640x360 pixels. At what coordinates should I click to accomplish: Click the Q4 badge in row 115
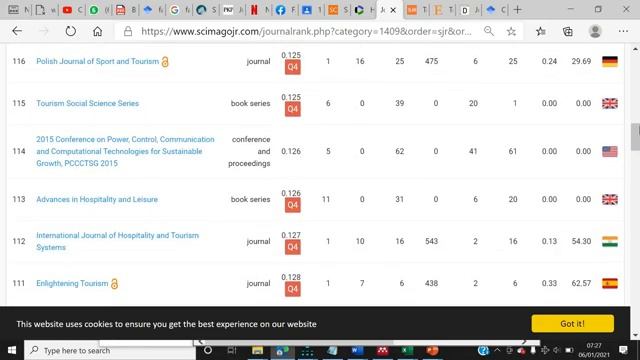point(292,109)
